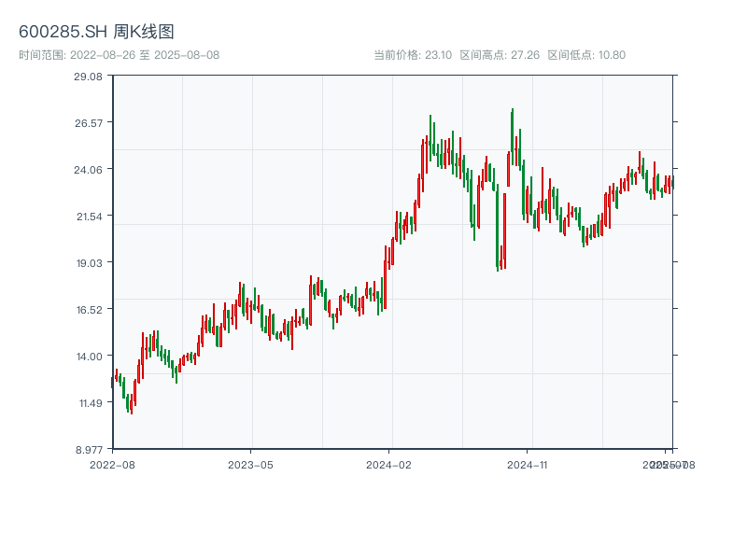Select the 26.57 y-axis tick label
The image size is (747, 560).
click(88, 123)
